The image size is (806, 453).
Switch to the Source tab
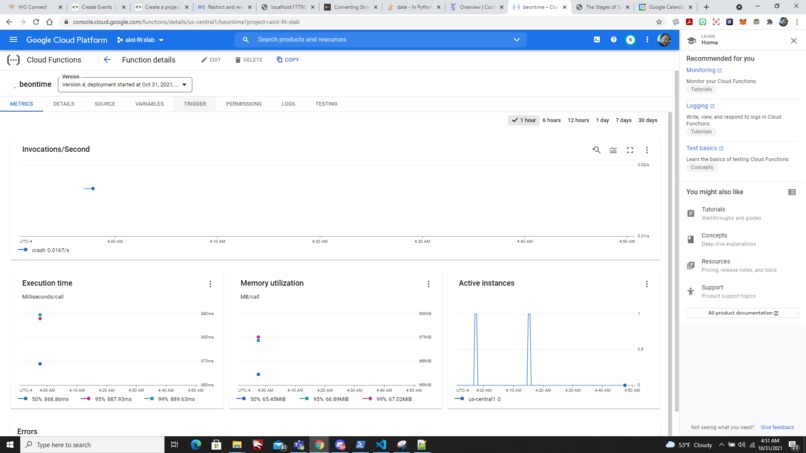[105, 104]
